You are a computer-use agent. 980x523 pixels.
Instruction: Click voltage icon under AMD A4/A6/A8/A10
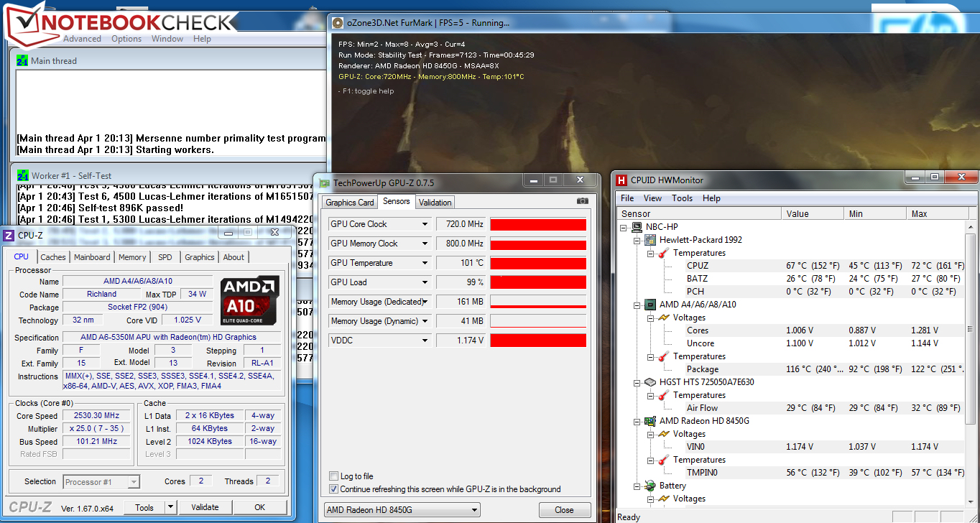click(663, 318)
